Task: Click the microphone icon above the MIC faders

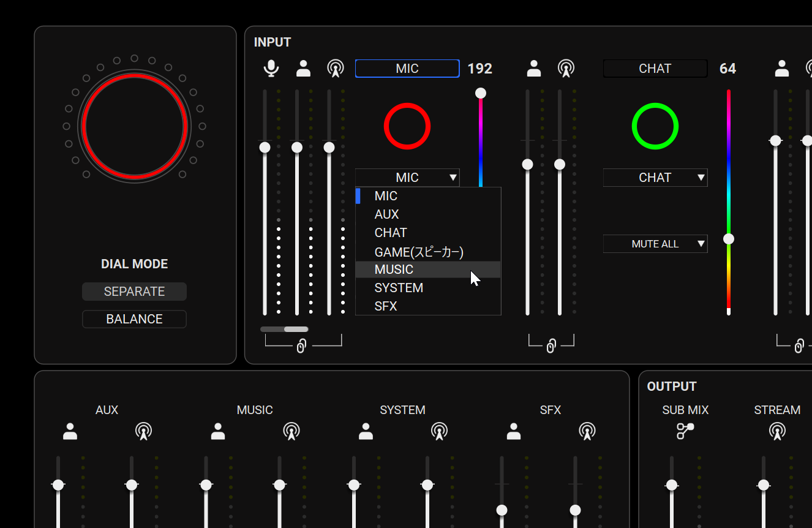Action: pos(271,68)
